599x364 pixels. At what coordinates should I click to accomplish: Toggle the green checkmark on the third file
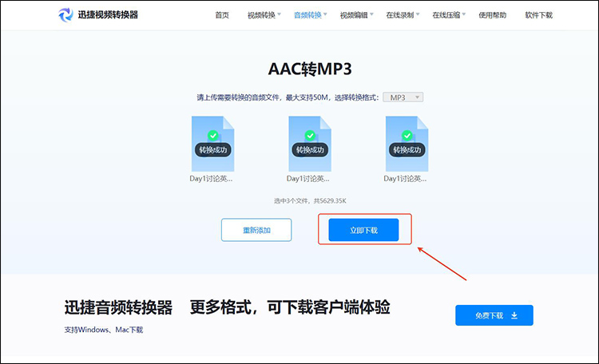(407, 136)
